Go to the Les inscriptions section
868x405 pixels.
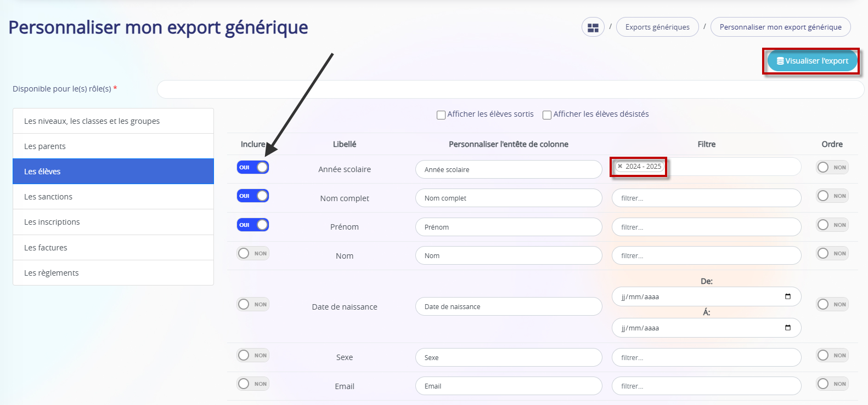tap(113, 222)
